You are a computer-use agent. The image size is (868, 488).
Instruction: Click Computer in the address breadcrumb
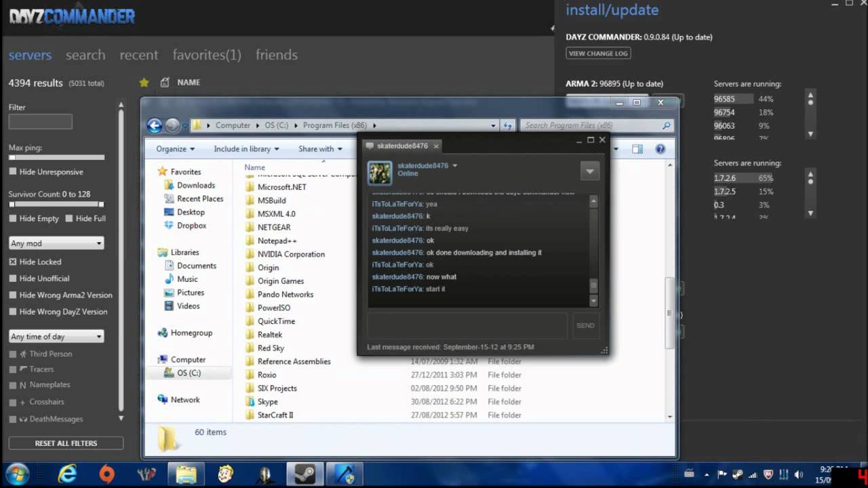233,125
